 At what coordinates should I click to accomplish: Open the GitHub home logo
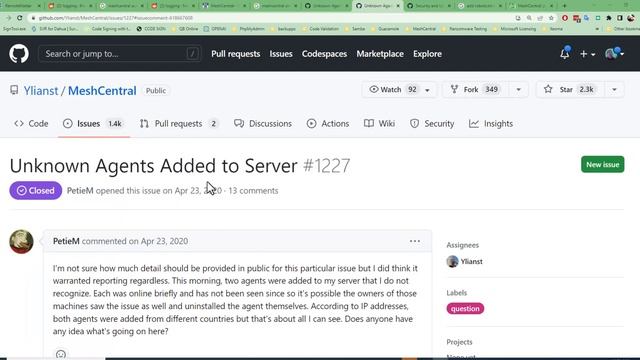(19, 54)
